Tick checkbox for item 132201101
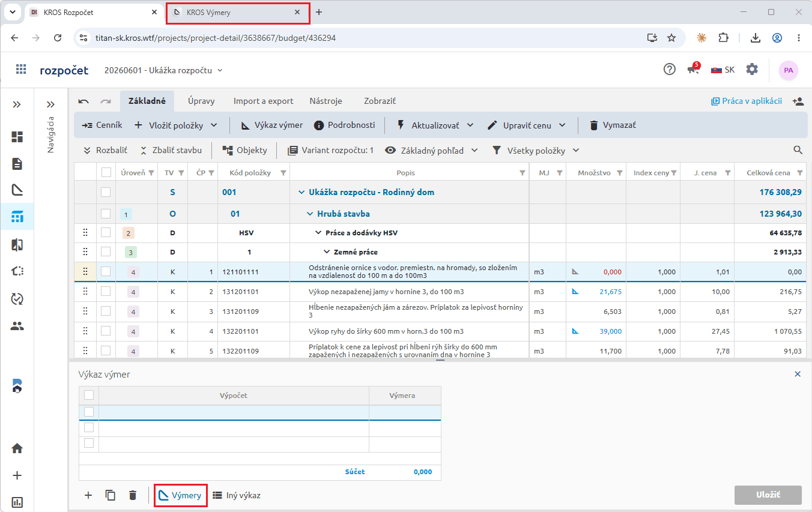Image resolution: width=812 pixels, height=512 pixels. pyautogui.click(x=106, y=331)
